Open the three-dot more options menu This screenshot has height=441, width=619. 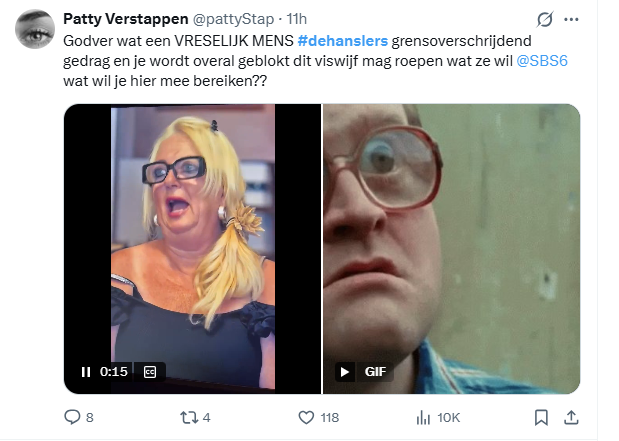(571, 19)
